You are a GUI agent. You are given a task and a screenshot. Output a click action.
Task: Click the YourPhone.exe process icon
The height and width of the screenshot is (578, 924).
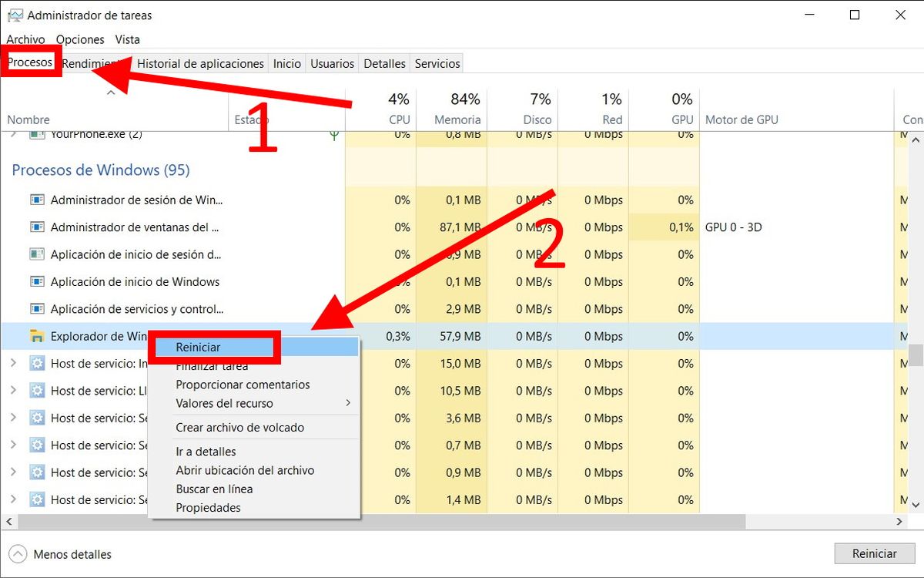tap(38, 133)
